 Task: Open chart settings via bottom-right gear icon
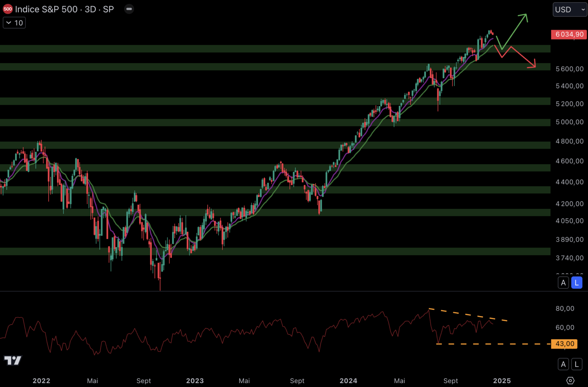click(570, 380)
